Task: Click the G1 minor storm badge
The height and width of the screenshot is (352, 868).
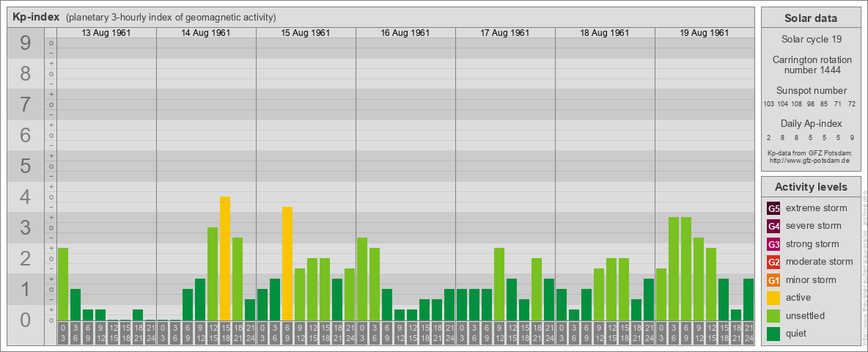Action: coord(773,279)
